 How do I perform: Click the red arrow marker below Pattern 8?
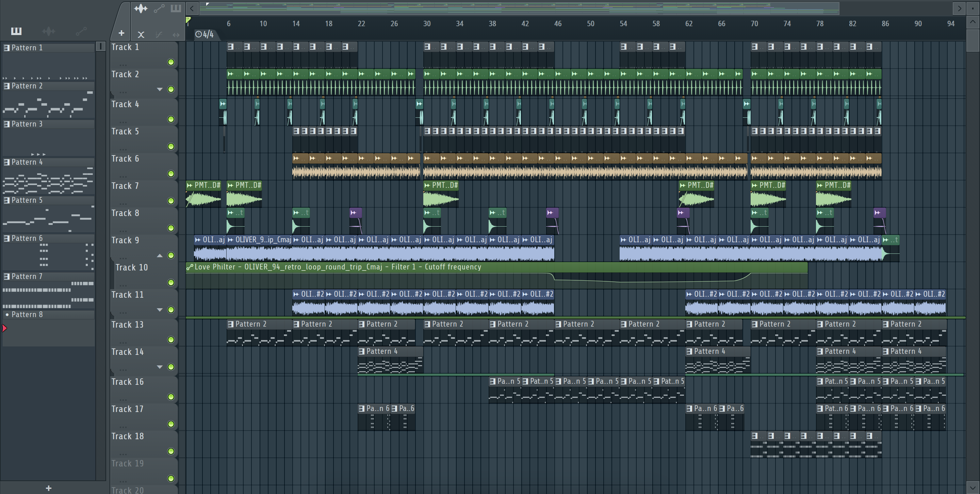tap(4, 328)
